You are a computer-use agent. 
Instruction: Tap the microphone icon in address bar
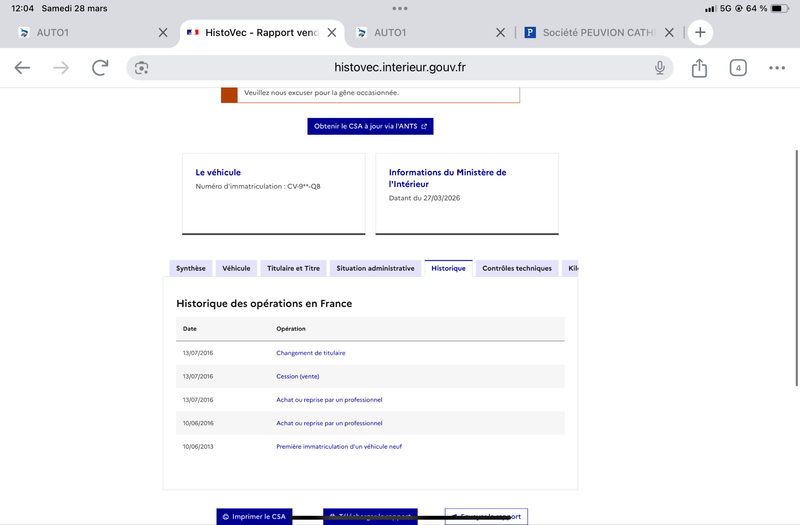[660, 67]
